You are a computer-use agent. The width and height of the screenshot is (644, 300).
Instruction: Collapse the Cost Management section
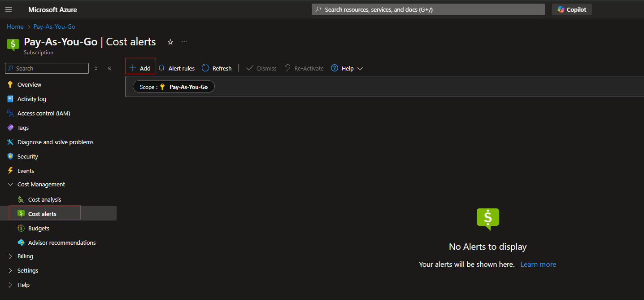click(x=10, y=185)
